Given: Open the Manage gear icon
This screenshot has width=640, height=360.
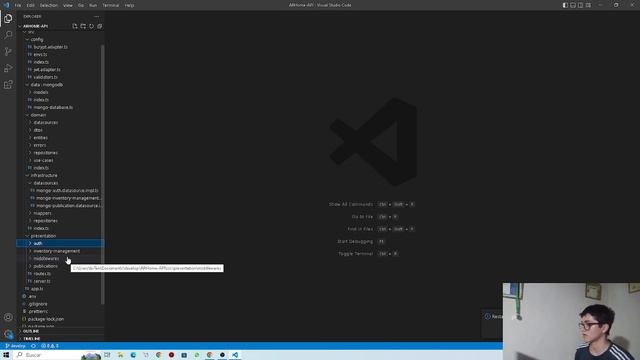Looking at the screenshot, I should coord(8,334).
